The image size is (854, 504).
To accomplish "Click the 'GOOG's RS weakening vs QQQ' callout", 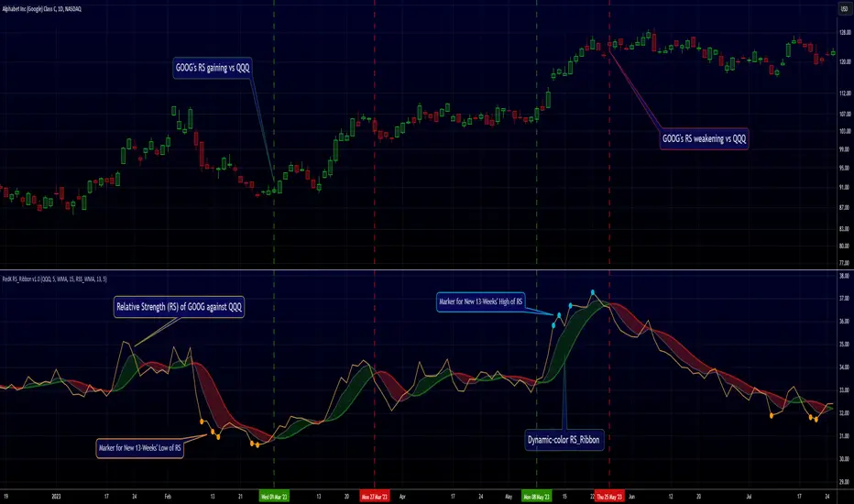I will click(x=704, y=139).
